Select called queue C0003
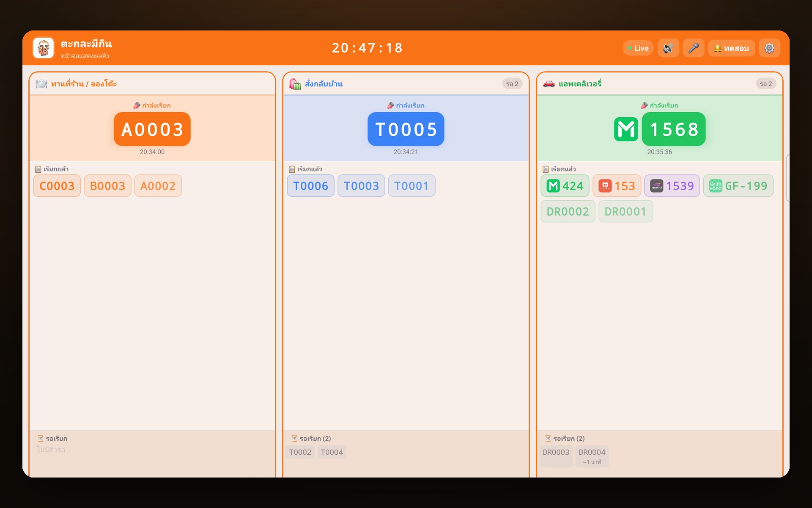The image size is (812, 508). point(57,186)
